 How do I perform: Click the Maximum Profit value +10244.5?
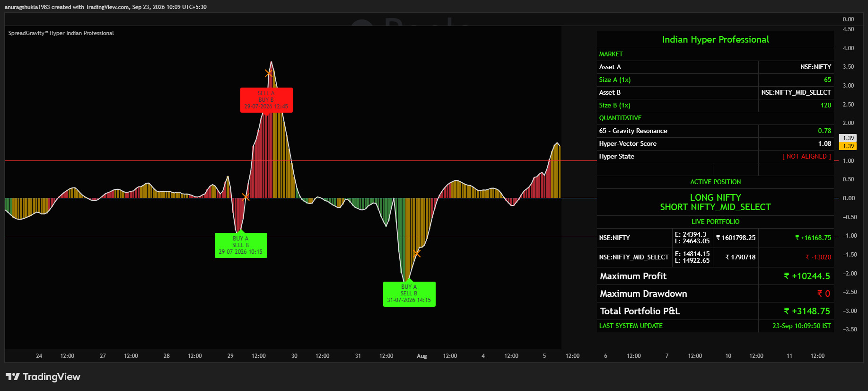pos(807,276)
